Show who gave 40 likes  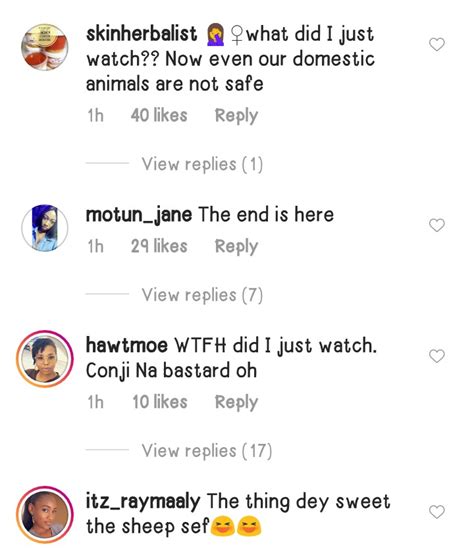159,115
